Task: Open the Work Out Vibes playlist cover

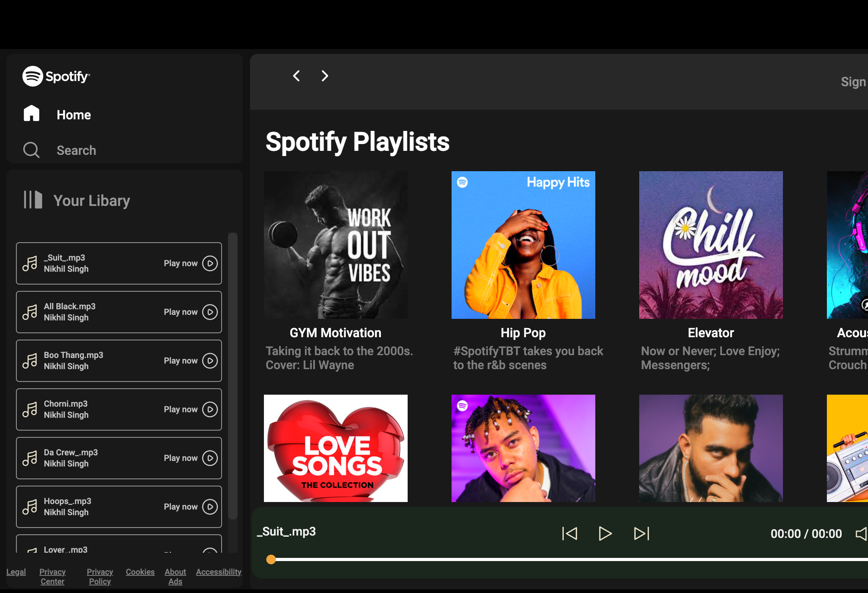Action: tap(336, 245)
